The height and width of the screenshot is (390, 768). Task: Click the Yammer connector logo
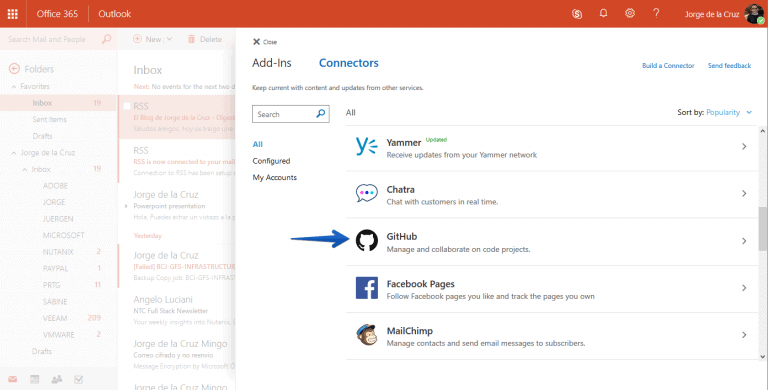[366, 146]
